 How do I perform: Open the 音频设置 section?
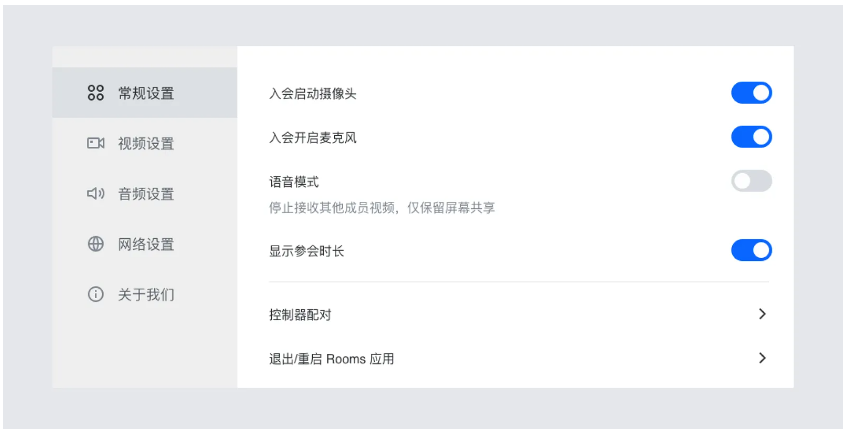[x=146, y=194]
